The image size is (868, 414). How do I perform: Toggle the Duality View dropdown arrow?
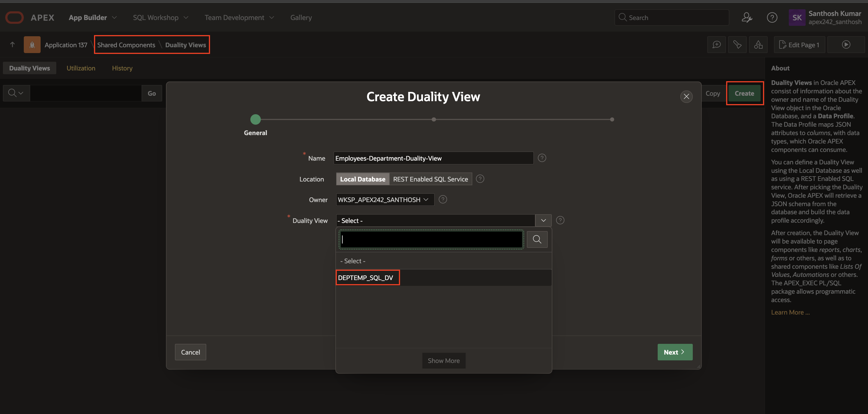click(x=543, y=221)
